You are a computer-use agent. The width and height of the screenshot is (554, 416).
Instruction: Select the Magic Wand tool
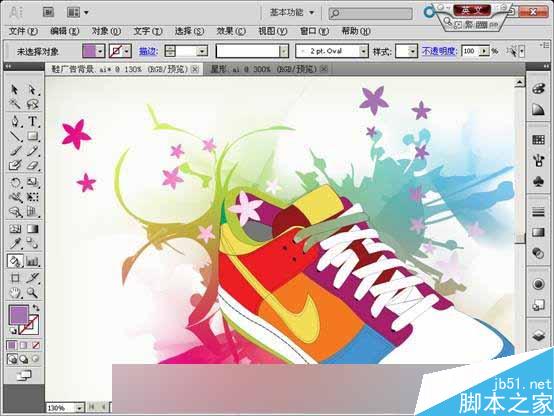pyautogui.click(x=15, y=104)
